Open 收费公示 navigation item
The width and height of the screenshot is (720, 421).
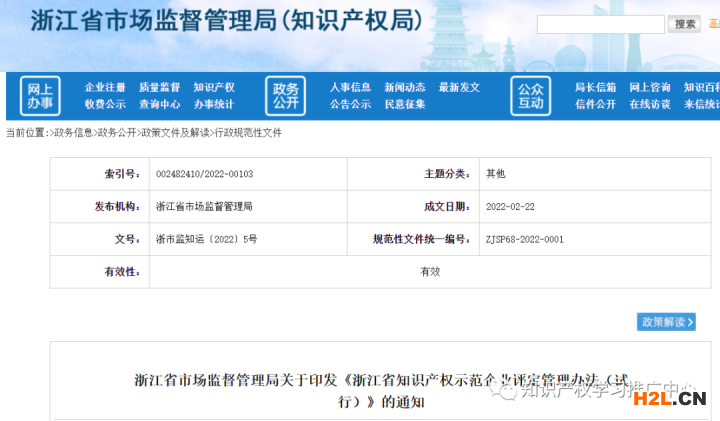click(105, 104)
